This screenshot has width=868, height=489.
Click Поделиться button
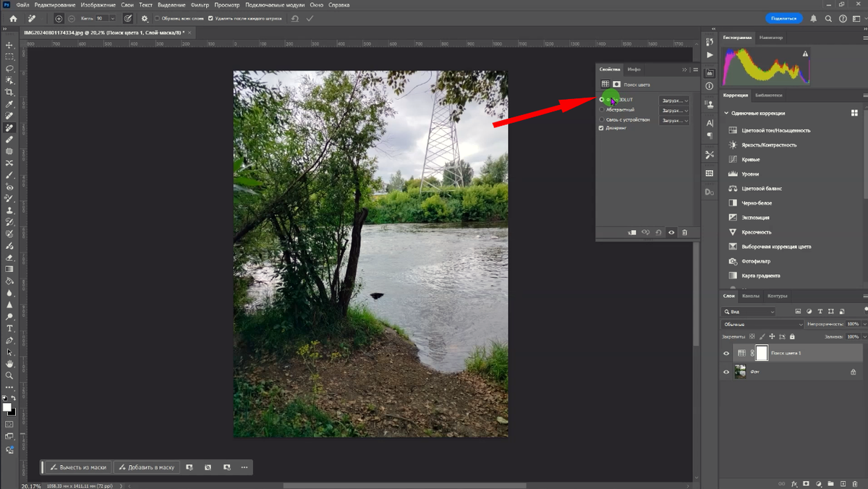(x=784, y=18)
